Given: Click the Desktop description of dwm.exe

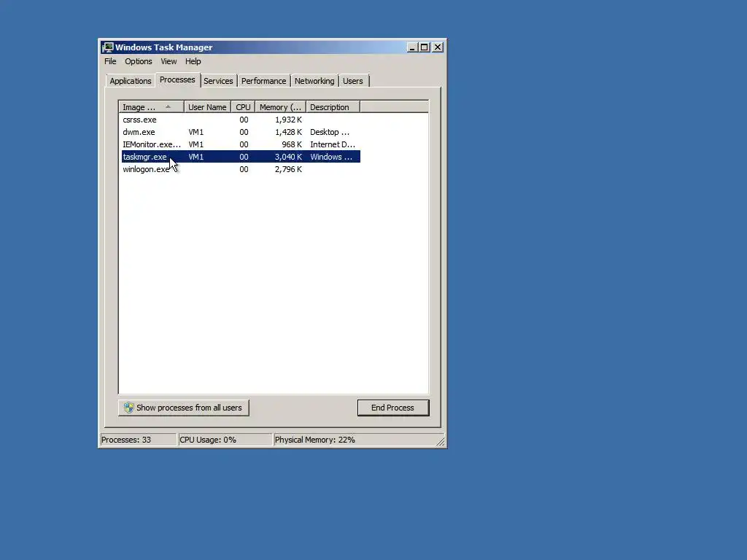Looking at the screenshot, I should (330, 132).
